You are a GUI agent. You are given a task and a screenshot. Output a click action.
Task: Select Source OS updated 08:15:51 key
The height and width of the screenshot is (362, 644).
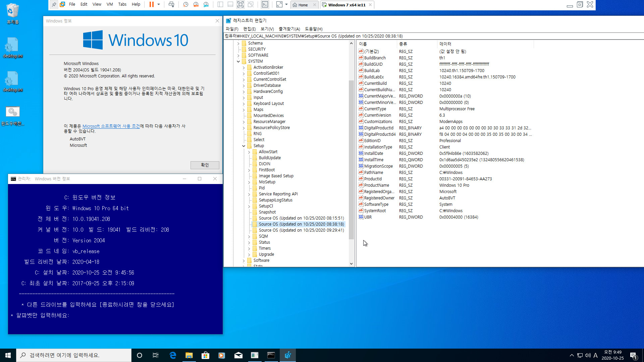point(301,218)
